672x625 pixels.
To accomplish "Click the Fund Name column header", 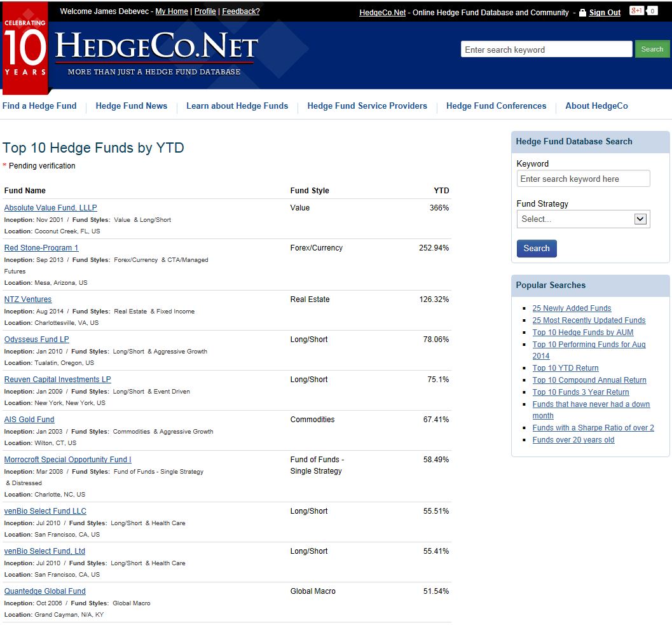I will click(25, 191).
